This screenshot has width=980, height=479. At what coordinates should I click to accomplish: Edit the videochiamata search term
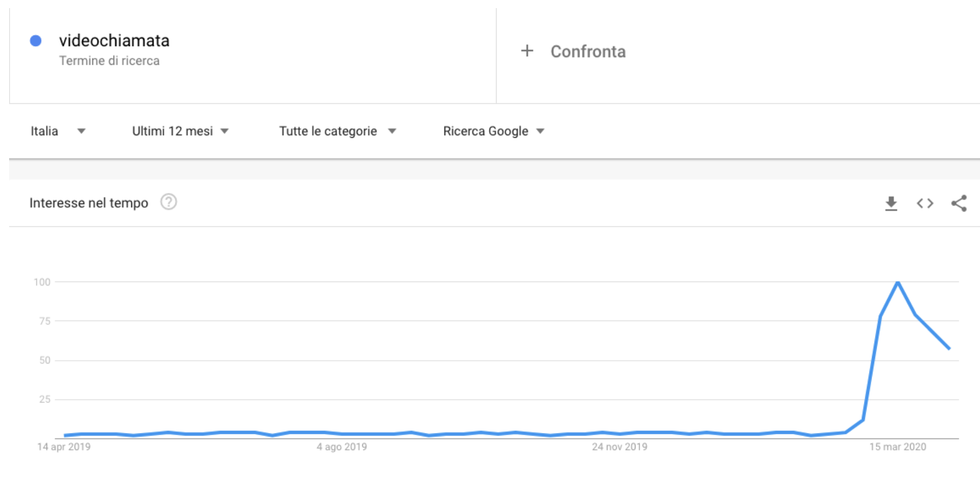(114, 41)
